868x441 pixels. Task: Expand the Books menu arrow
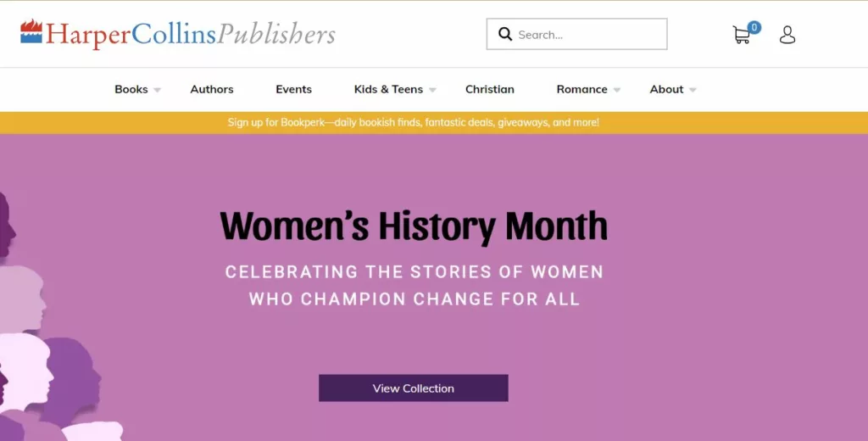click(x=157, y=90)
